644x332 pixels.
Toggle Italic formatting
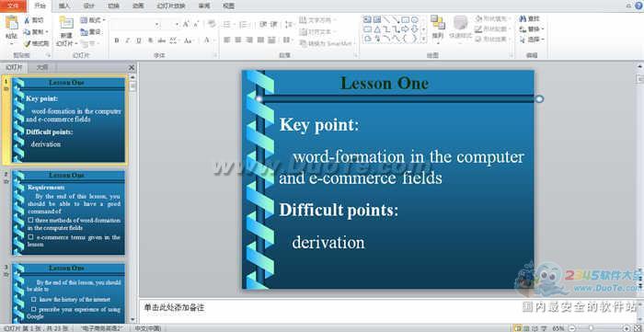pos(128,40)
